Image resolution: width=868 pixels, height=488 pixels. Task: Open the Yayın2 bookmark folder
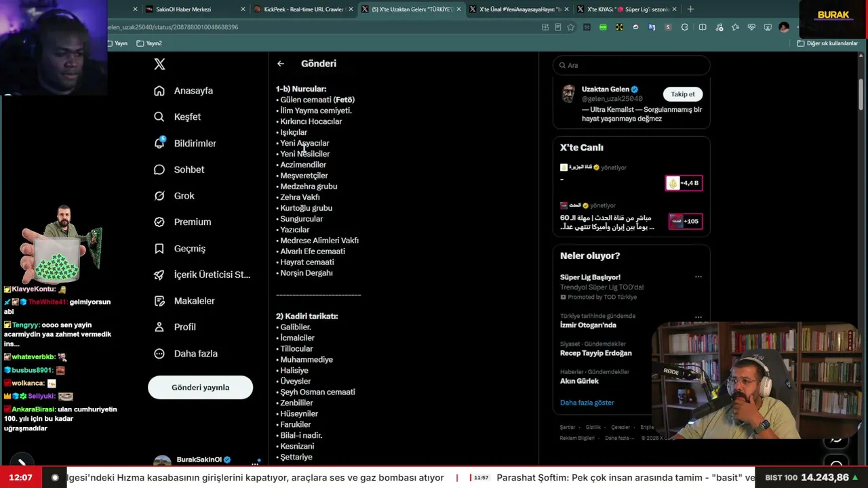coord(149,43)
